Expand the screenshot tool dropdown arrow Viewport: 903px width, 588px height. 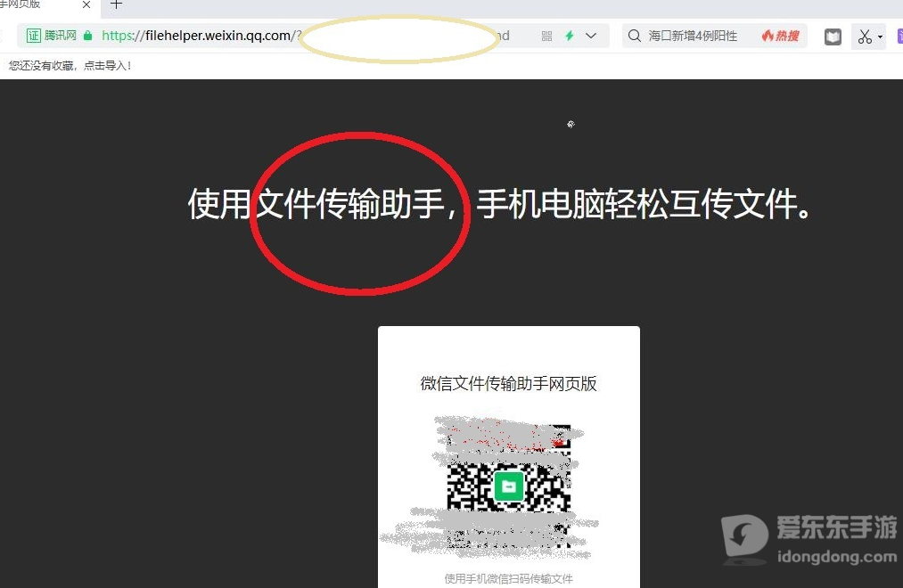(x=880, y=37)
